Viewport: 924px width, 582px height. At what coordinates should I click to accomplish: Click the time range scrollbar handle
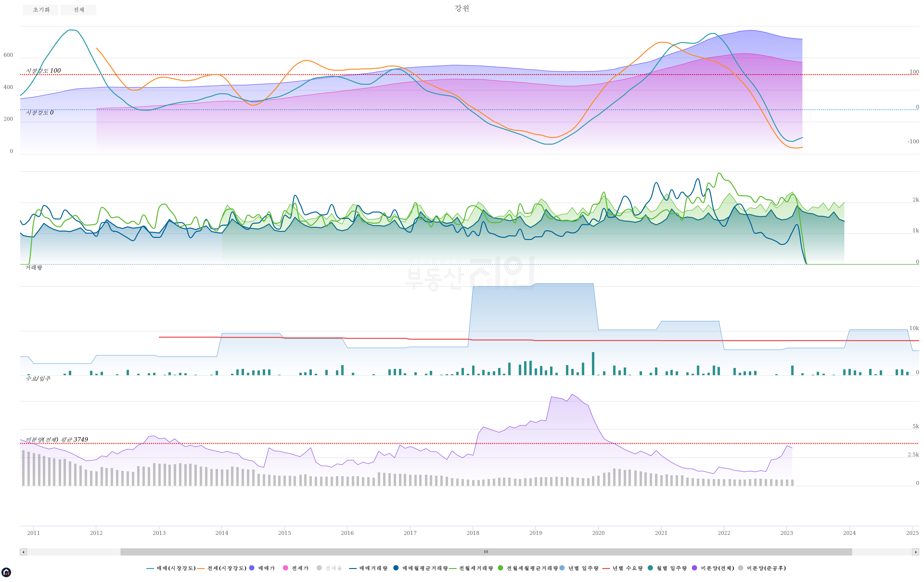486,552
